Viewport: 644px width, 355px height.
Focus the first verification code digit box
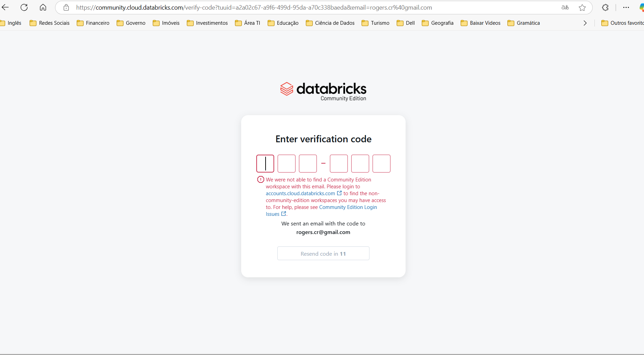click(265, 164)
